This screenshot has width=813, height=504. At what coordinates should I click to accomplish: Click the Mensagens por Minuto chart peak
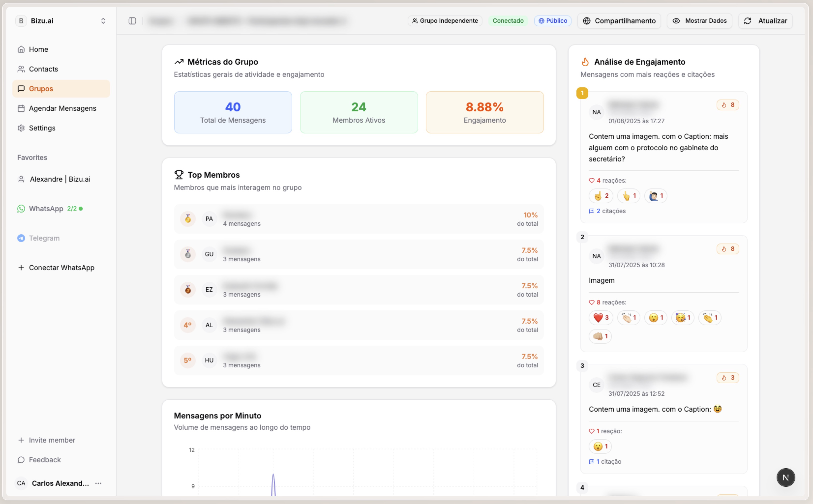[x=273, y=475]
